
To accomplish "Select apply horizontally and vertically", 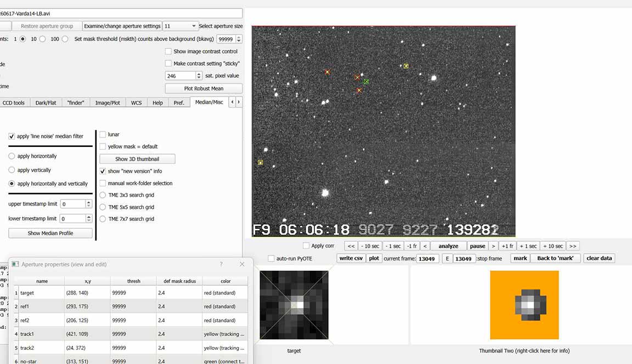I will (12, 184).
